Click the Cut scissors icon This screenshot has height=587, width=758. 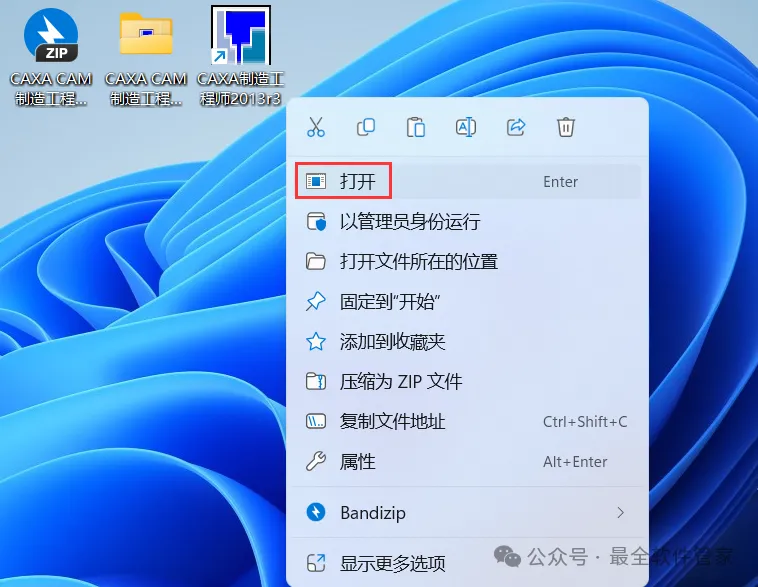tap(316, 127)
